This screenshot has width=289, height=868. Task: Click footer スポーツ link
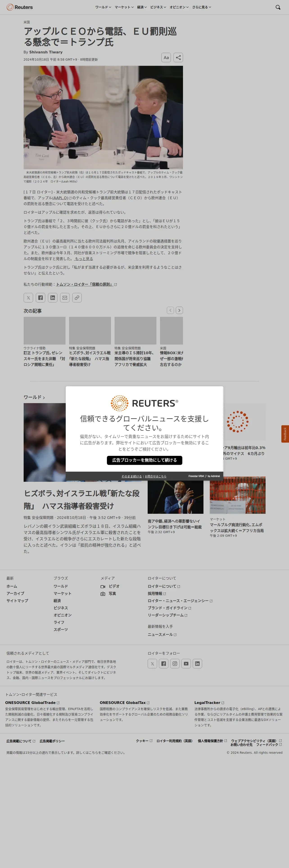pos(61,629)
